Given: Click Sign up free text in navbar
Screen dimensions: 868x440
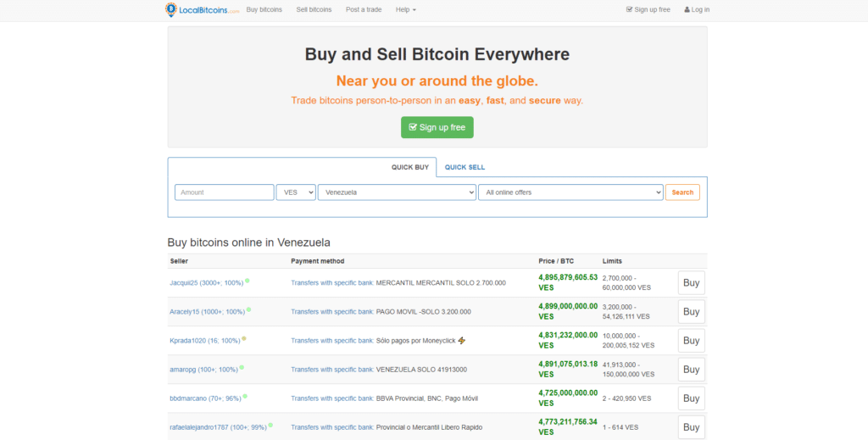Looking at the screenshot, I should [652, 9].
